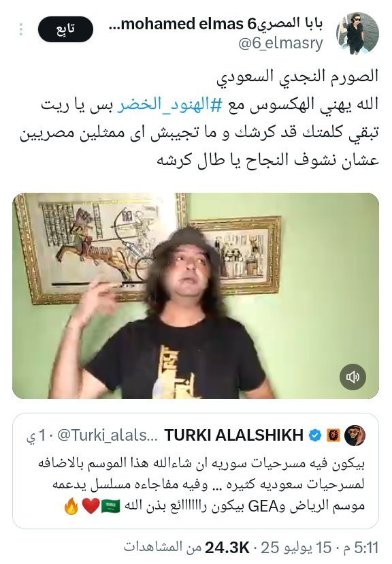Open the three-dot more options menu
The image size is (392, 564).
coord(21,29)
